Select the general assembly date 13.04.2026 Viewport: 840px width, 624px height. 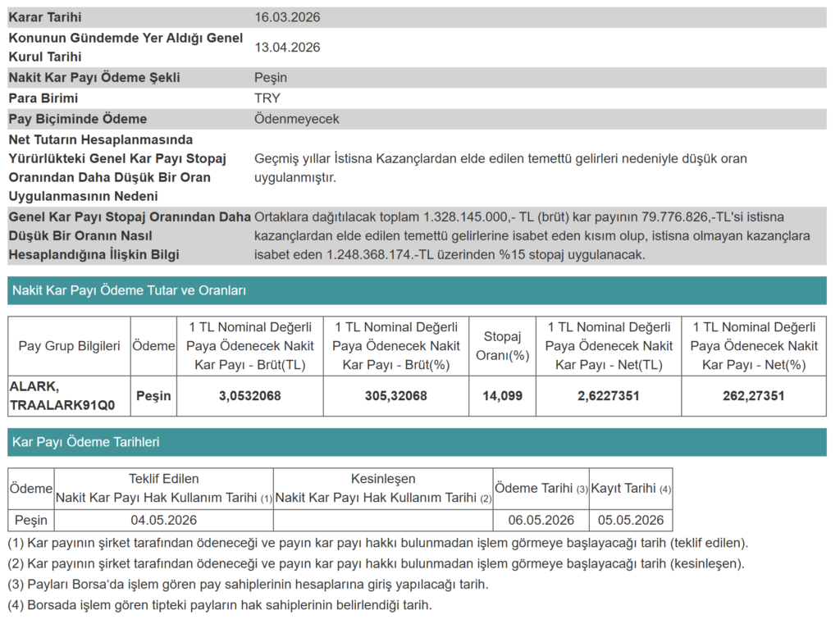(x=287, y=48)
